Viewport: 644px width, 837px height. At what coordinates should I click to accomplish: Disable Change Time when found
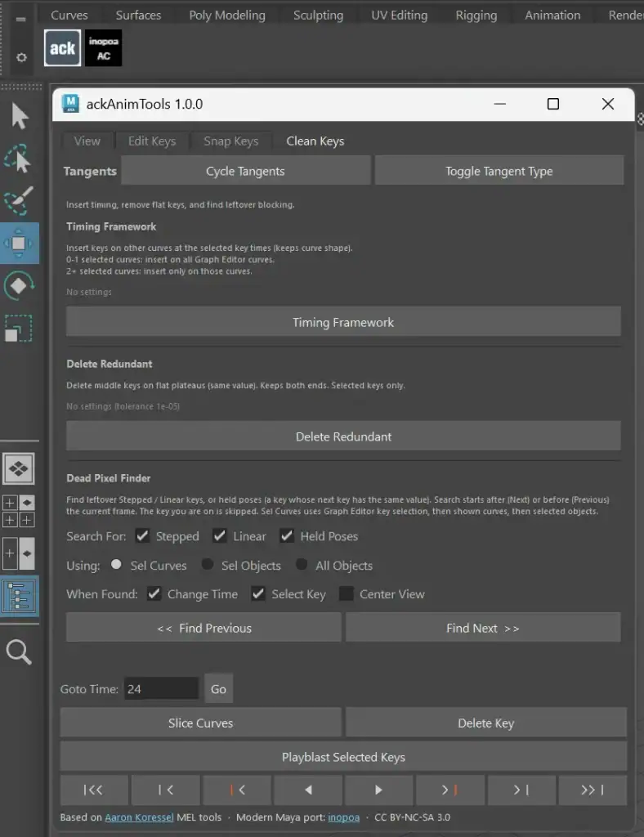tap(154, 593)
